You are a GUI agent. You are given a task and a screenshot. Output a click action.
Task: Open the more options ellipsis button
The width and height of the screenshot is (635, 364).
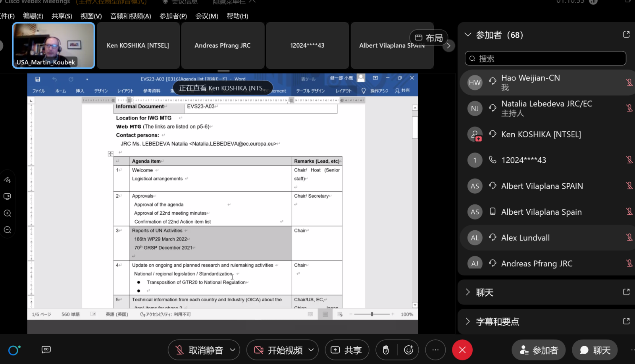pyautogui.click(x=435, y=350)
